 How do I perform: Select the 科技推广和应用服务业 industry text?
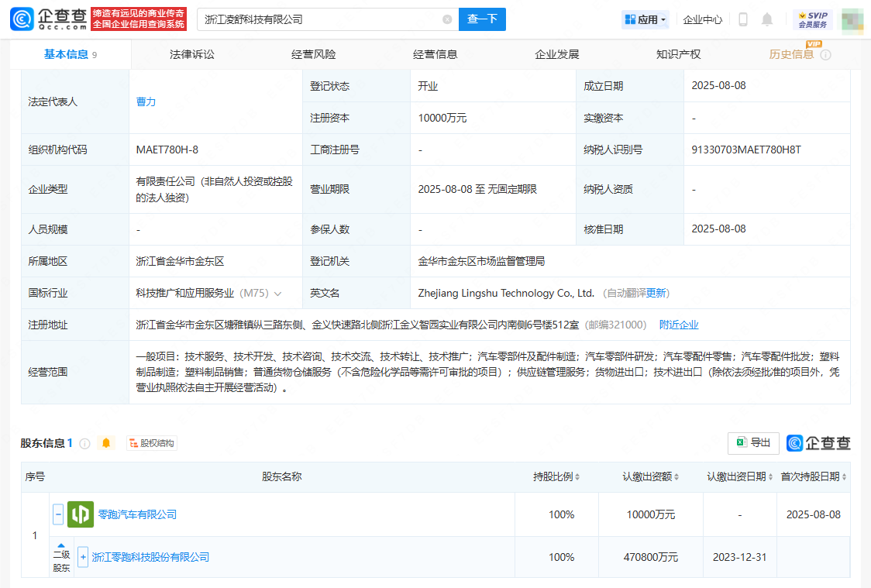click(x=185, y=293)
